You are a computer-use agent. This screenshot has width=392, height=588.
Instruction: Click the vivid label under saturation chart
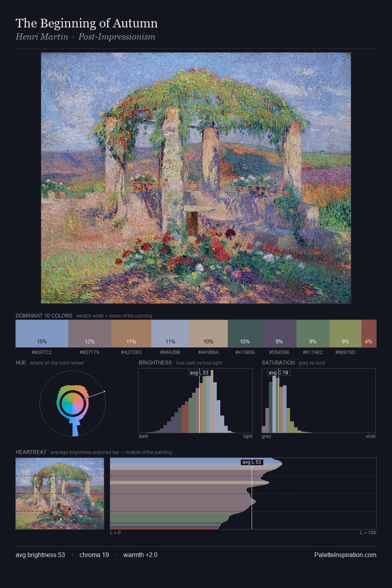370,436
